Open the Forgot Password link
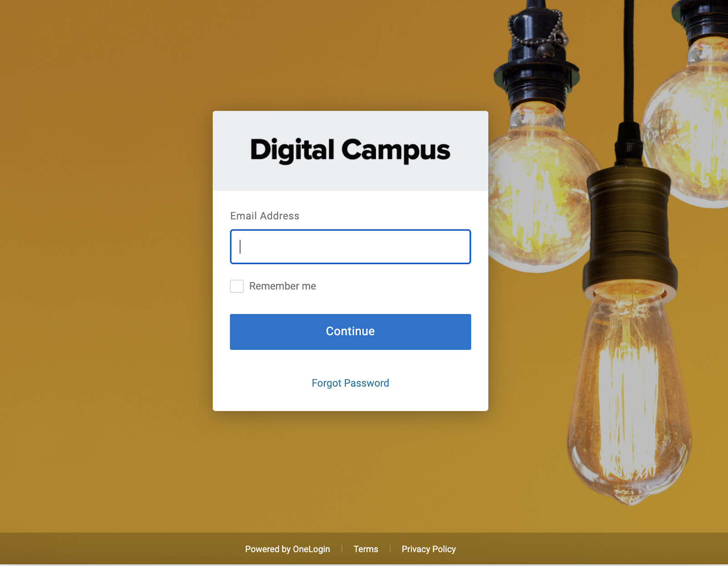 350,383
